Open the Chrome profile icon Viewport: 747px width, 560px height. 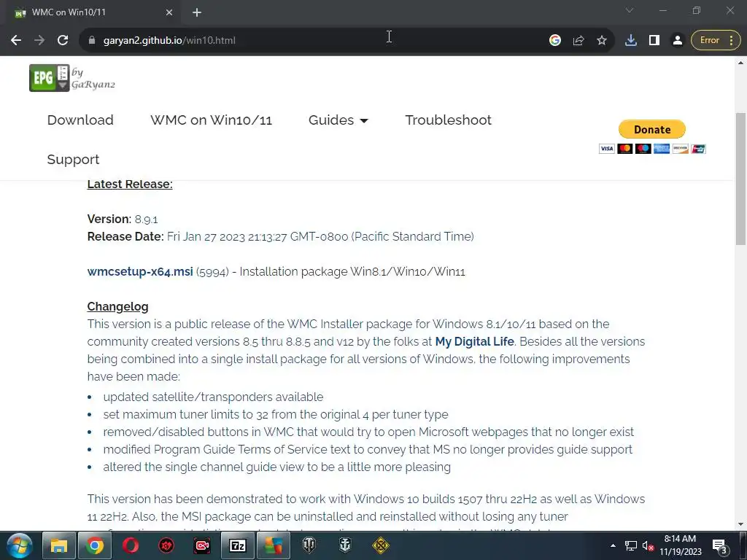[x=678, y=41]
